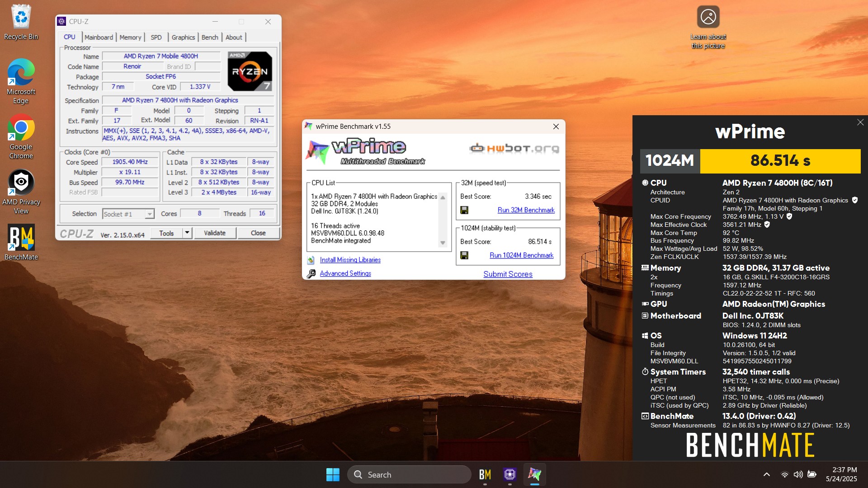Click Run 1024M Benchmark link
868x488 pixels.
tap(521, 255)
